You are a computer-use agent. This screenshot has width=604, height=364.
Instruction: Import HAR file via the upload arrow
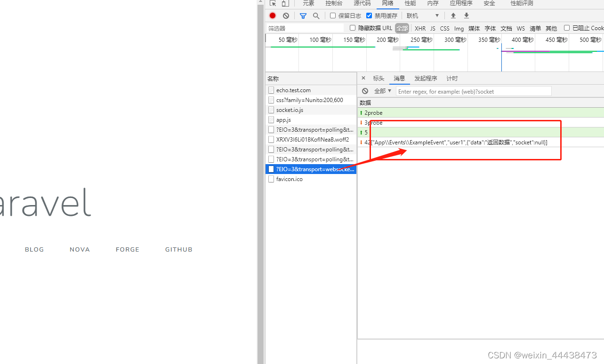click(453, 15)
